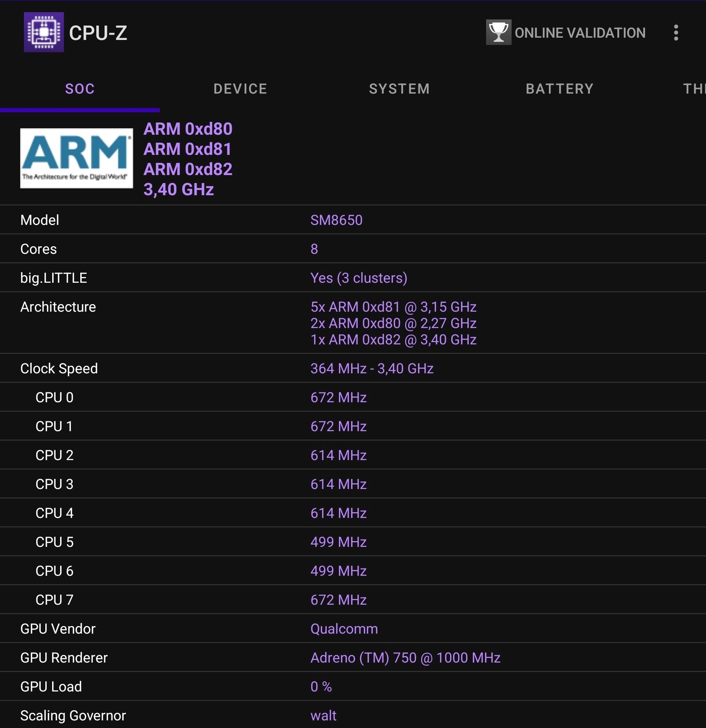The width and height of the screenshot is (706, 728).
Task: Click the GPU Load percentage value
Action: coord(321,687)
